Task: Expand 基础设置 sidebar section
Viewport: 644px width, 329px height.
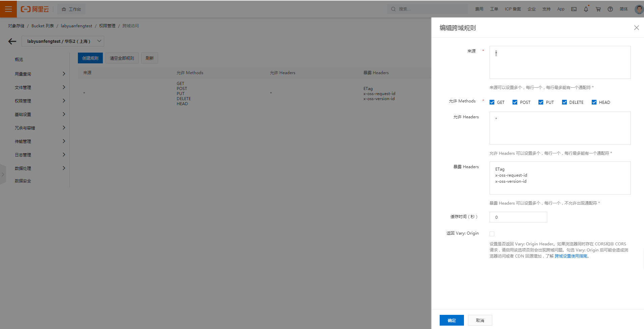Action: coord(40,114)
